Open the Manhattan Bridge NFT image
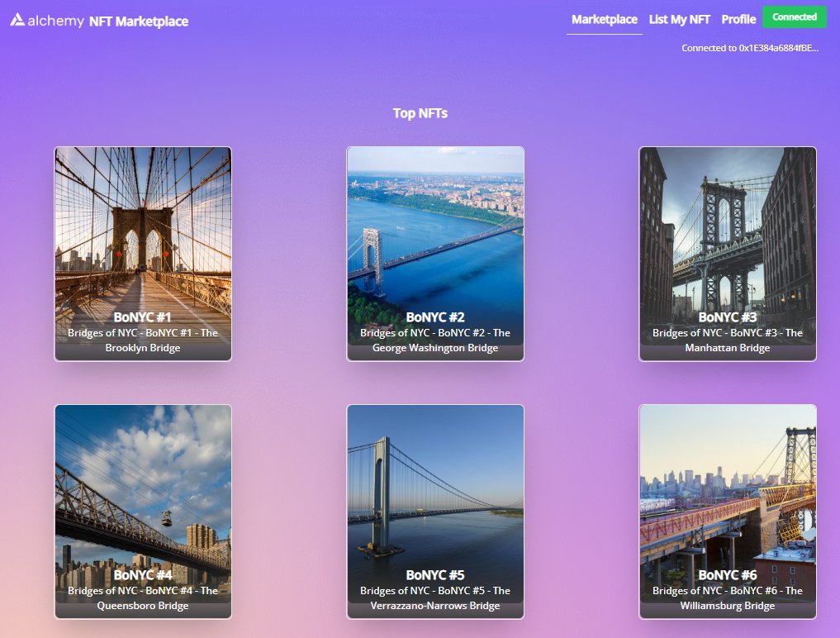 (728, 223)
